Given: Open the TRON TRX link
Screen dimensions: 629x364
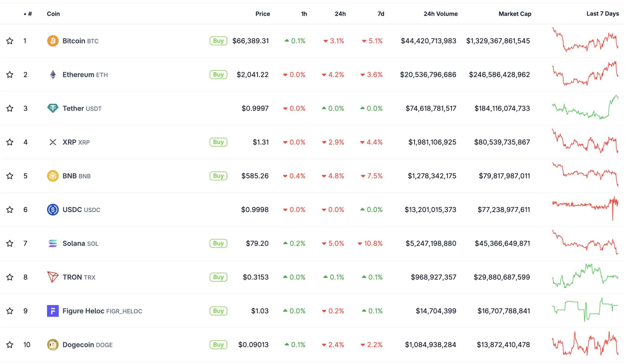Looking at the screenshot, I should (79, 278).
